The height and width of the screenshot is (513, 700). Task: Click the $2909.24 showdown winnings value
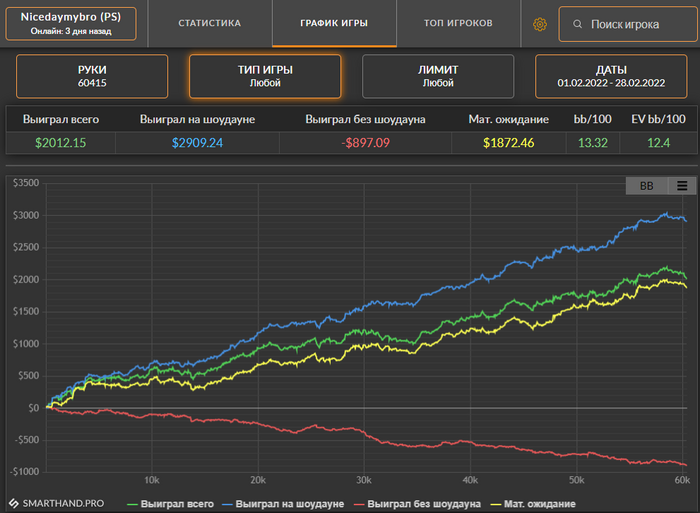[x=197, y=143]
